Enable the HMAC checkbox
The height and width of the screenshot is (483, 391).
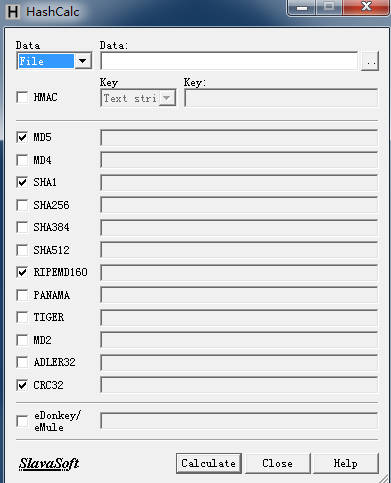point(22,97)
